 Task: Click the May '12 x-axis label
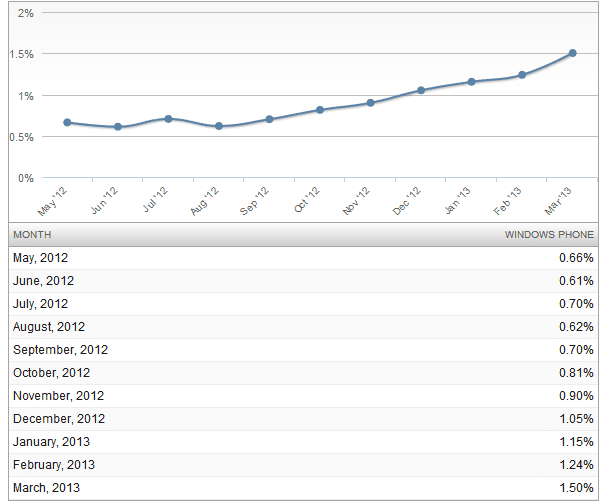(x=52, y=201)
